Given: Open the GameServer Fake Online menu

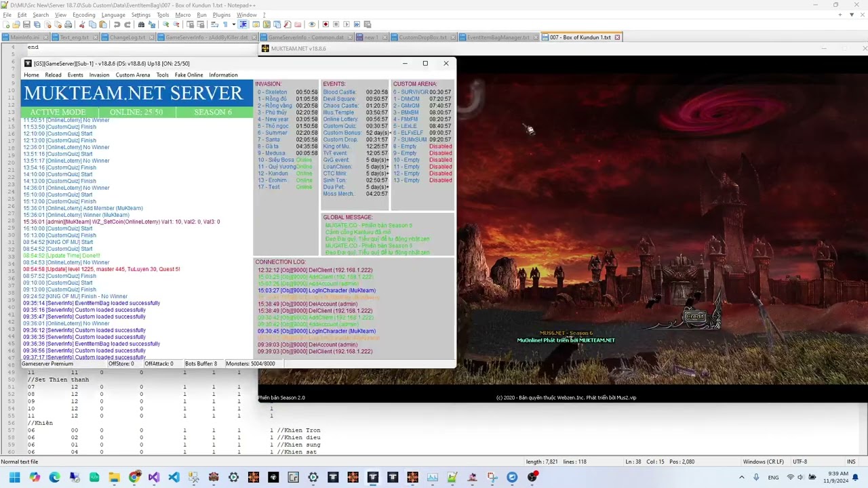Looking at the screenshot, I should (x=189, y=75).
